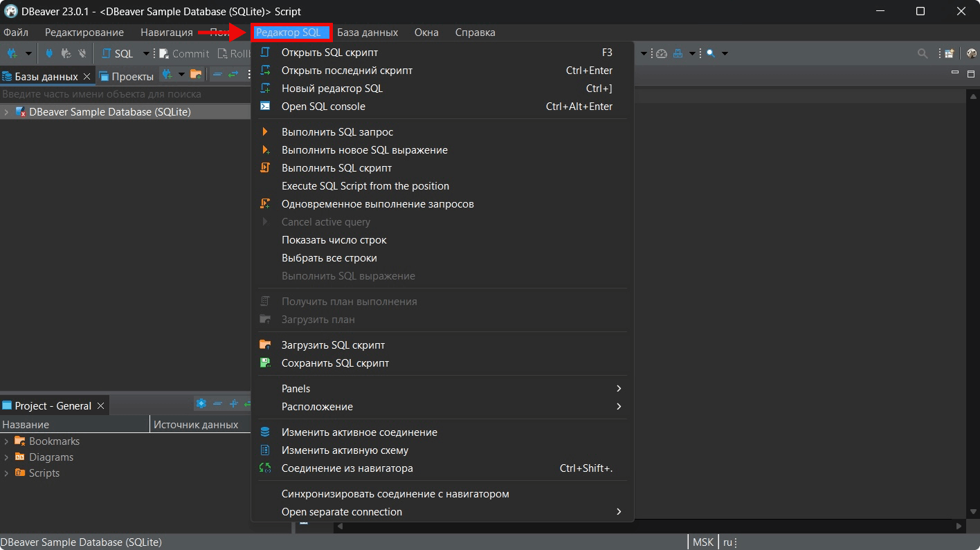Image resolution: width=980 pixels, height=550 pixels.
Task: Click the New Database Connection plug icon
Action: 12,53
